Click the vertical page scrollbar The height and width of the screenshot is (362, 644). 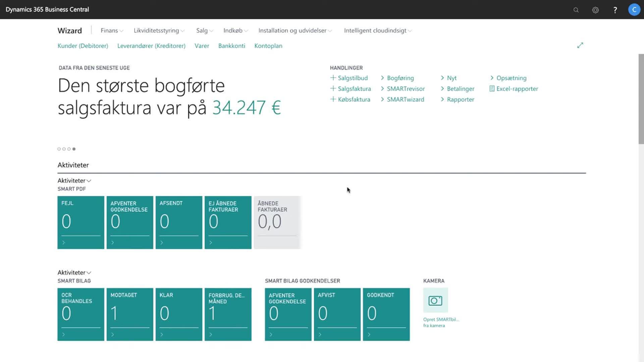[x=641, y=99]
